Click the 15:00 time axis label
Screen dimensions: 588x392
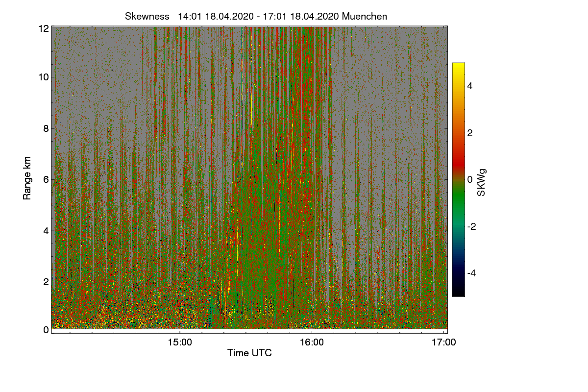point(179,343)
